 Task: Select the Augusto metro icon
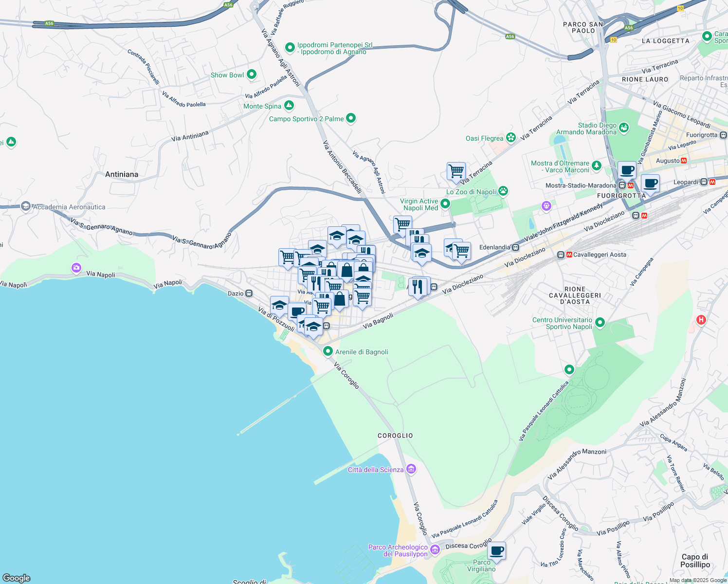[x=684, y=161]
